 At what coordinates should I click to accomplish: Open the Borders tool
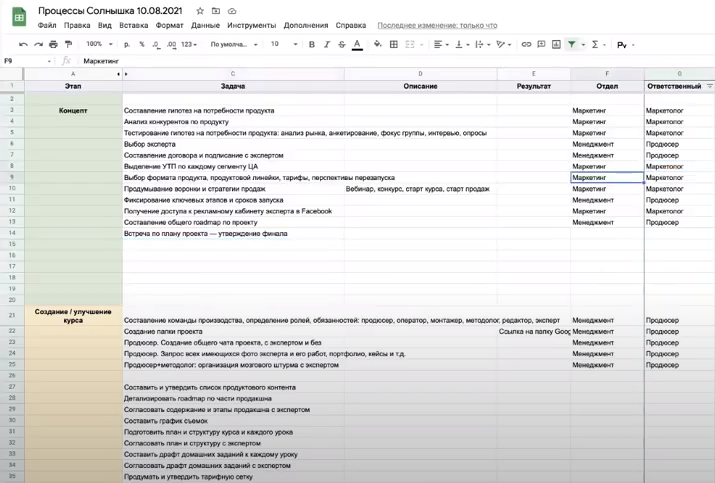394,44
